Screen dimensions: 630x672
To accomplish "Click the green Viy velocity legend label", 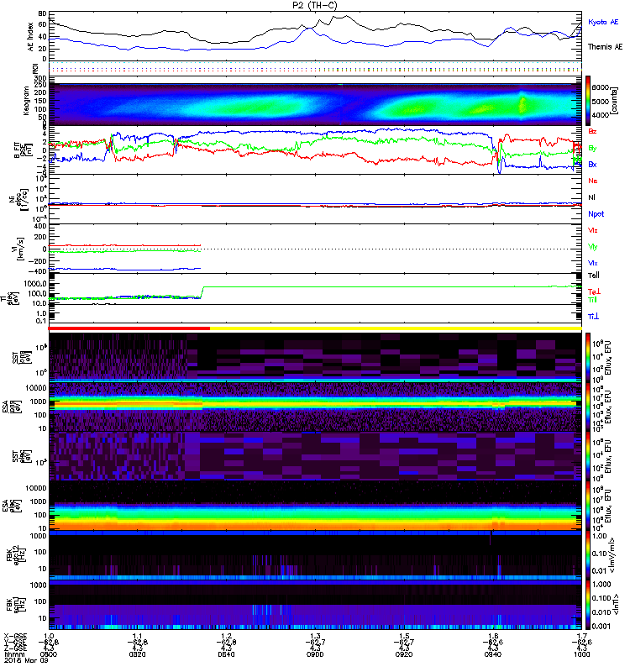I will tap(592, 247).
